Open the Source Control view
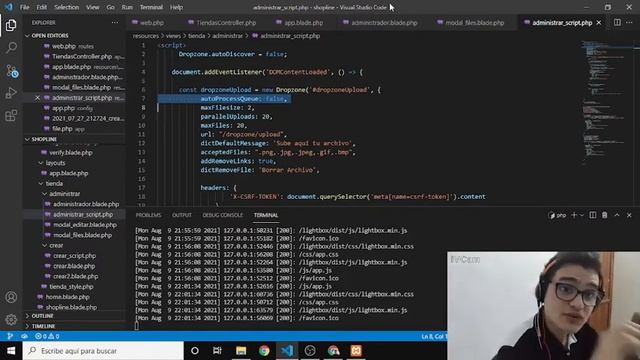This screenshot has width=640, height=360. (x=11, y=71)
